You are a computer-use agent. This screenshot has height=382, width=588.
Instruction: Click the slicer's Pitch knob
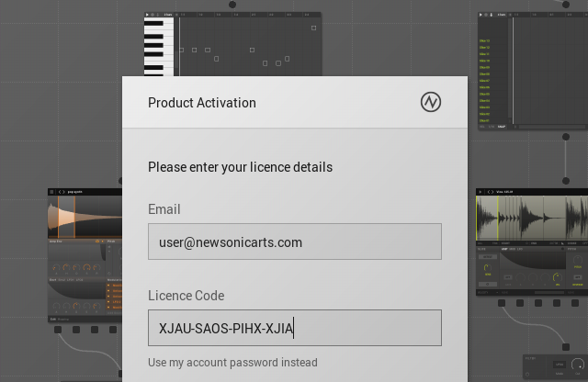[578, 260]
